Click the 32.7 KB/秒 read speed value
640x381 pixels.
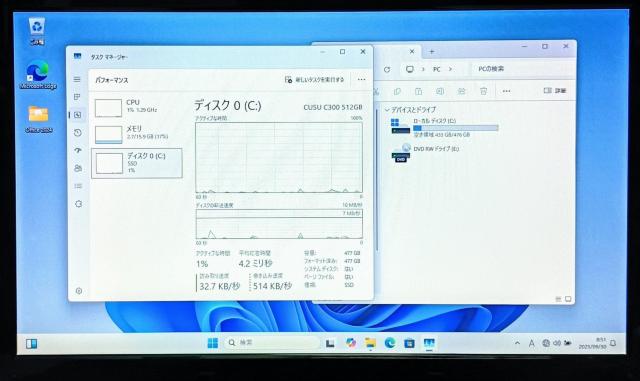point(220,286)
